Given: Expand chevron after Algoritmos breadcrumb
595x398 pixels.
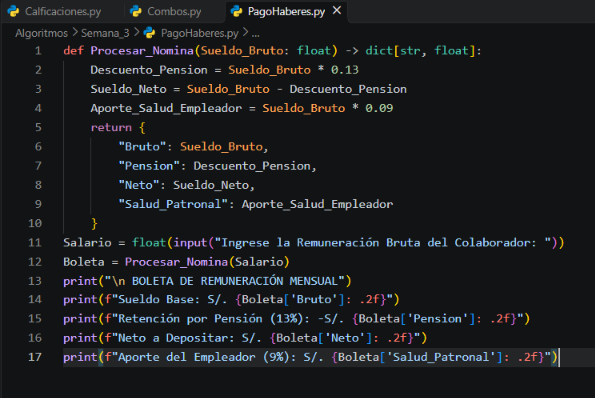Looking at the screenshot, I should pyautogui.click(x=74, y=33).
